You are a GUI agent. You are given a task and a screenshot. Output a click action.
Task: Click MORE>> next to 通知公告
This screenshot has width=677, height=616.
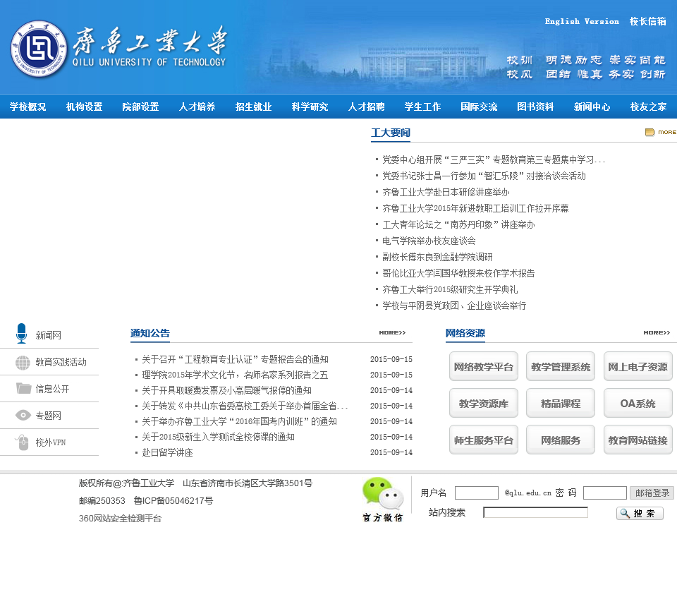392,332
